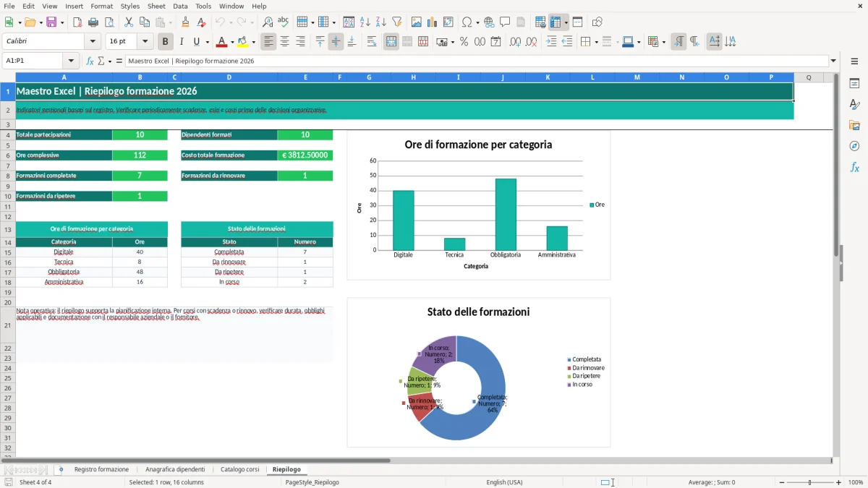Screen dimensions: 868x488
Task: Open the Data menu
Action: click(x=180, y=6)
